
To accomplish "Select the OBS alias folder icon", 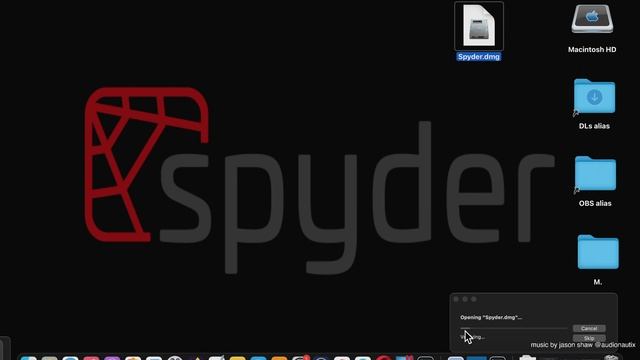I will coord(595,174).
